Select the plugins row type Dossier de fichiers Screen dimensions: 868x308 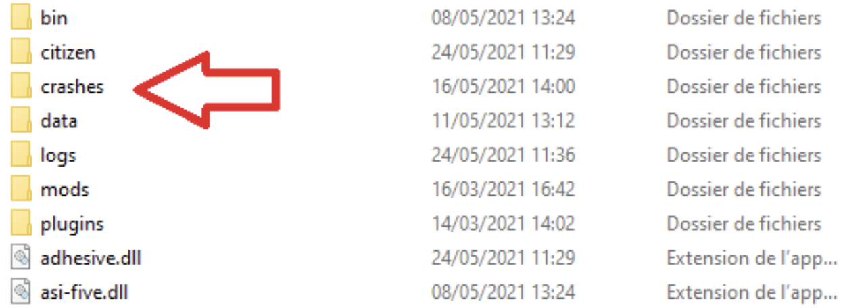tap(744, 223)
